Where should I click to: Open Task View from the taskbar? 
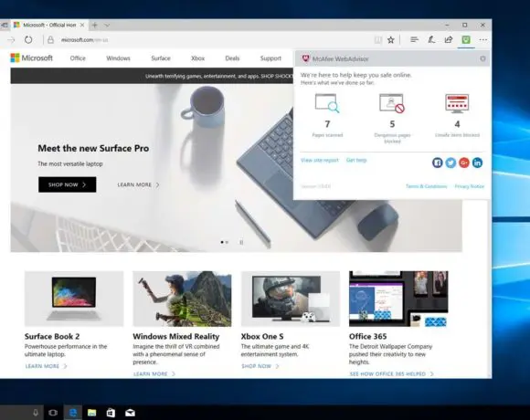[x=53, y=413]
